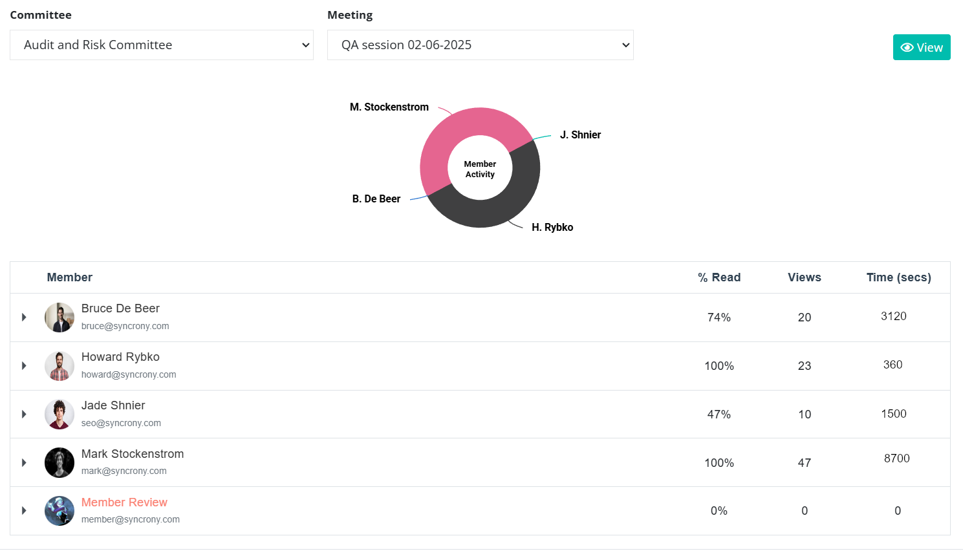Sort by the % Read column header
The width and height of the screenshot is (963, 560).
[719, 277]
